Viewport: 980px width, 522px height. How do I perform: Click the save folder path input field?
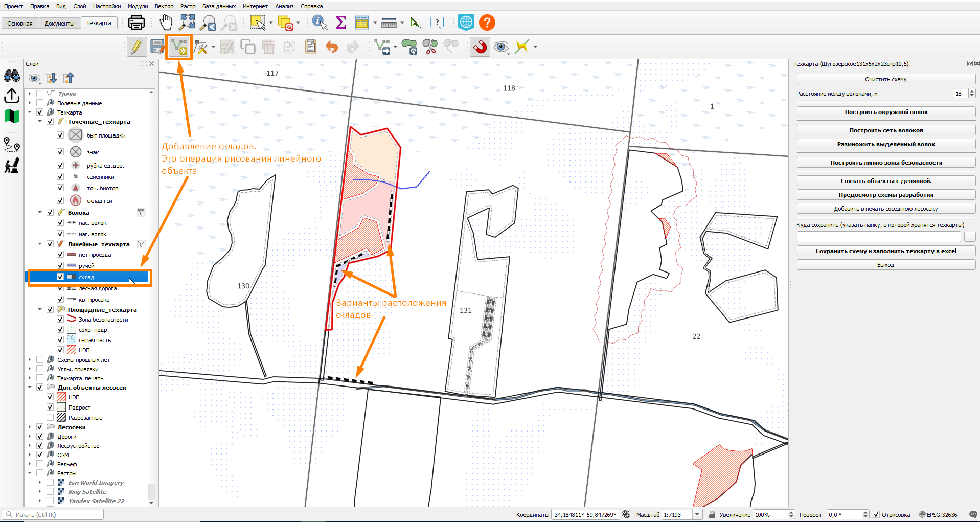pos(879,237)
